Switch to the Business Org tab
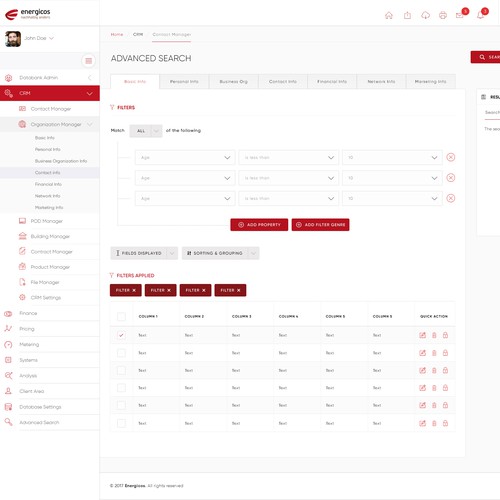Viewport: 500px width, 500px height. 234,82
